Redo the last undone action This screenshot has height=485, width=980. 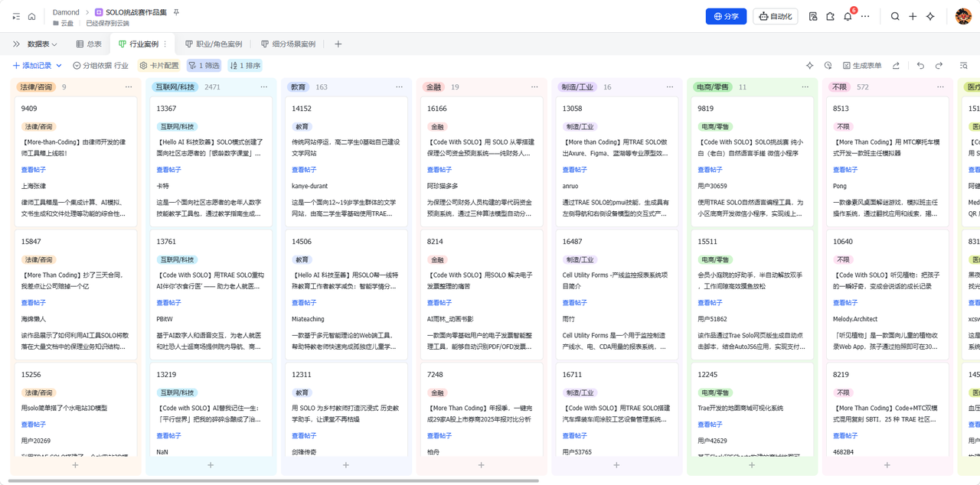coord(939,66)
